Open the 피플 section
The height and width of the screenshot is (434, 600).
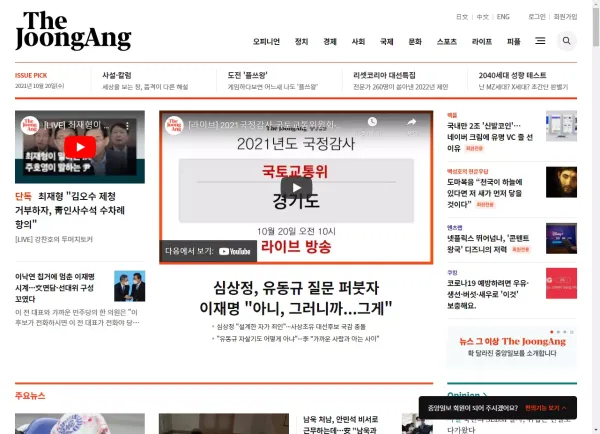514,41
